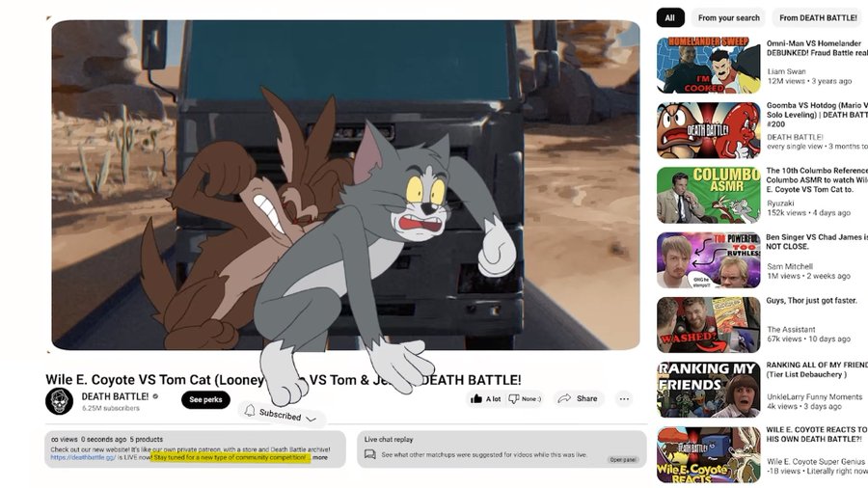Open the Homelander Sweep video thumbnail
Viewport: 868px width, 488px height.
click(709, 66)
